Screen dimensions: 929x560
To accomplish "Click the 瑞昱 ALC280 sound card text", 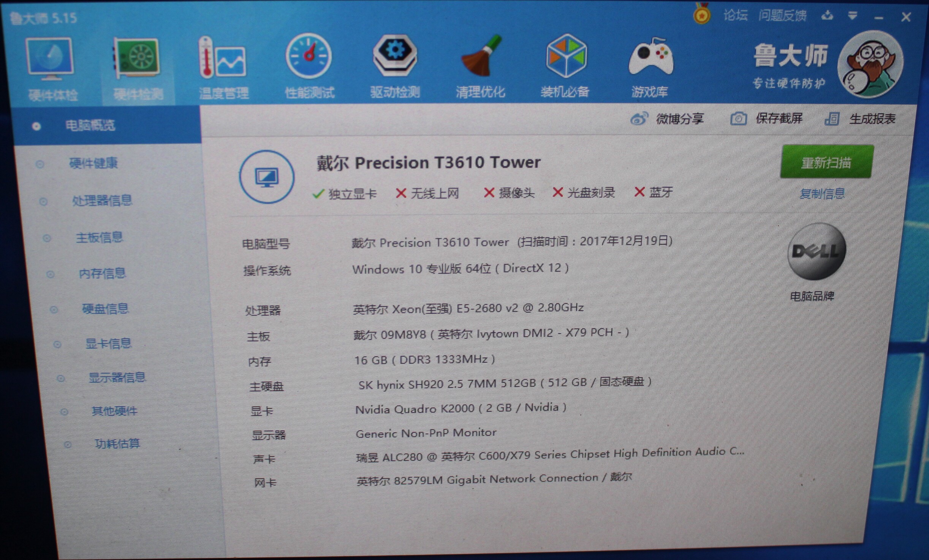I will click(550, 454).
